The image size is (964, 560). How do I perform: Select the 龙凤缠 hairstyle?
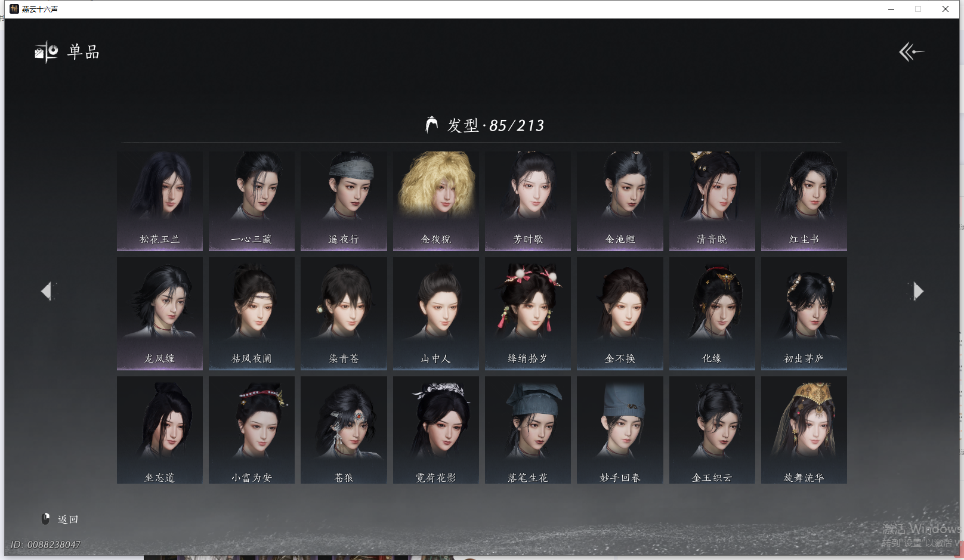pyautogui.click(x=160, y=313)
